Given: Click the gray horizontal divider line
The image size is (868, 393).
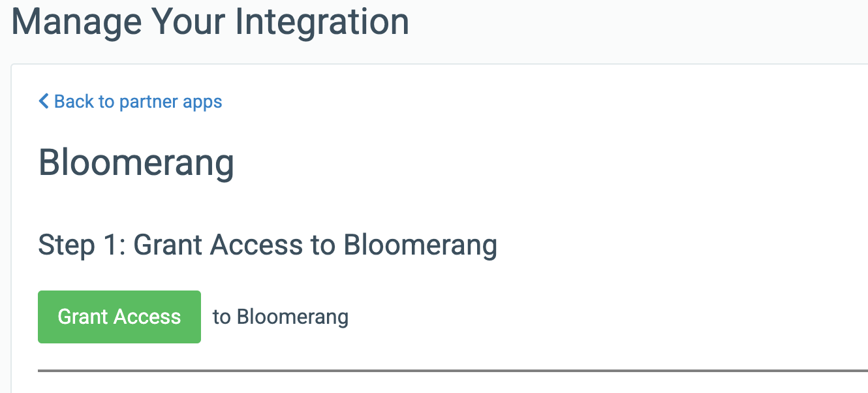Looking at the screenshot, I should coord(453,370).
